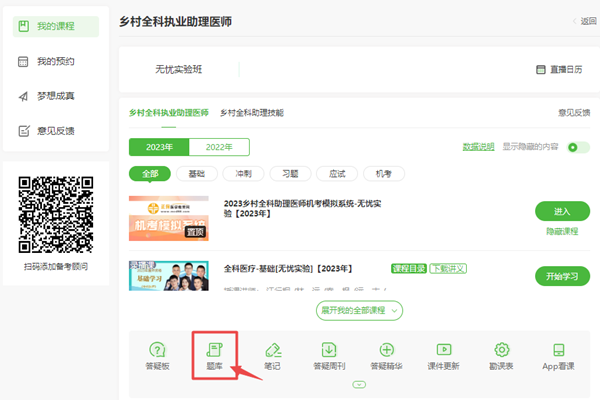Switch to the 乡村全科助理技能 tab
The image size is (600, 400).
click(252, 113)
